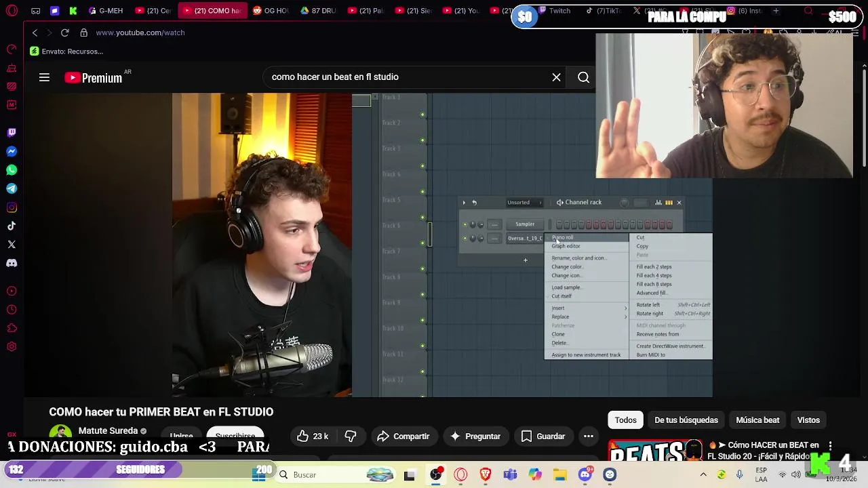Open File Explorer from the taskbar
This screenshot has width=868, height=488.
point(559,474)
